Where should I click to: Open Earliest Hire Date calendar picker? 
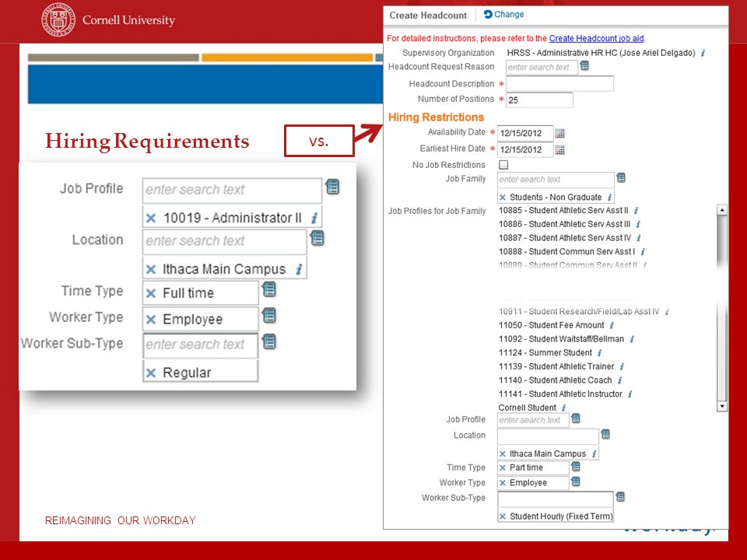[x=559, y=150]
